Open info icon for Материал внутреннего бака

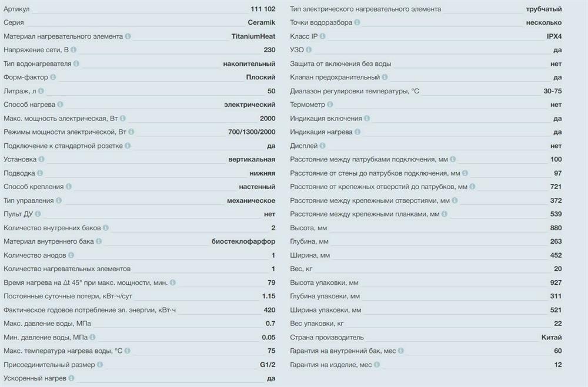[x=99, y=241]
